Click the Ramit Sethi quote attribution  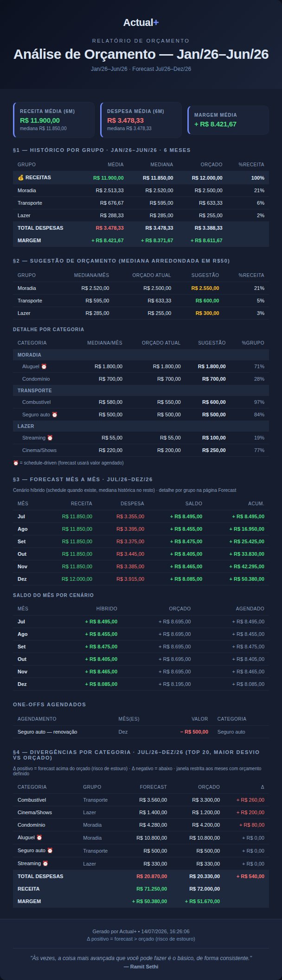(x=141, y=967)
